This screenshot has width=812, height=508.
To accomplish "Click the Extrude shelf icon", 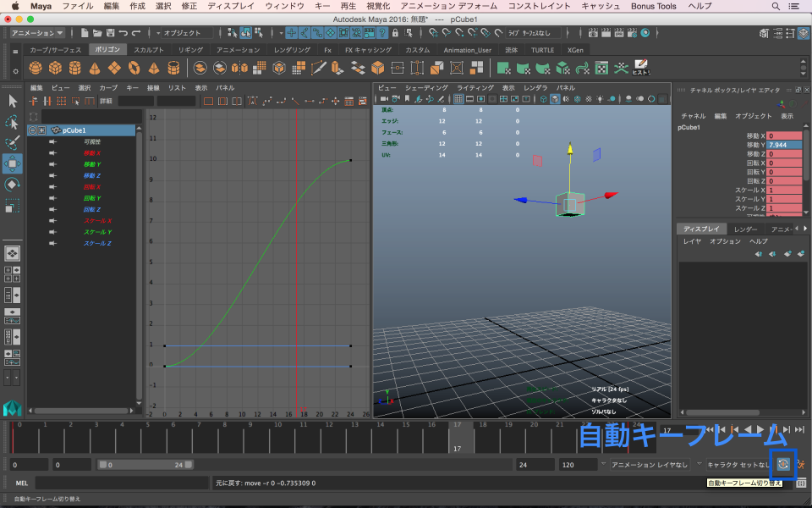I will pyautogui.click(x=337, y=68).
